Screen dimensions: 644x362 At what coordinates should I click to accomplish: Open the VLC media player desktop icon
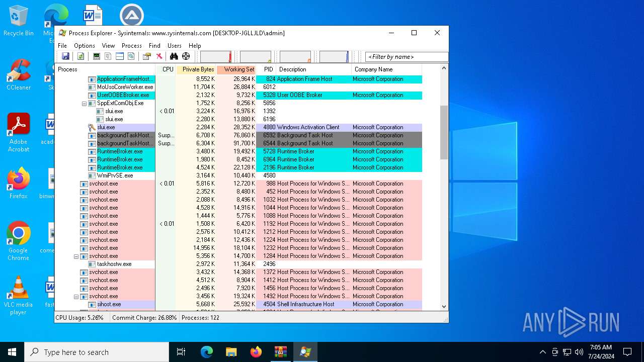pos(18,296)
